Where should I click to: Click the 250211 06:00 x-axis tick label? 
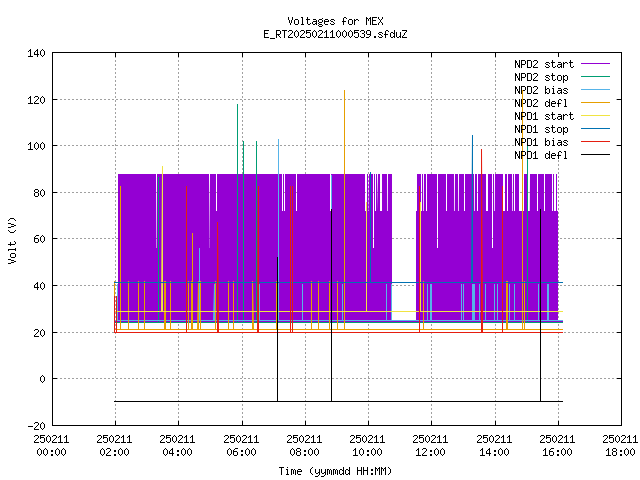point(241,446)
